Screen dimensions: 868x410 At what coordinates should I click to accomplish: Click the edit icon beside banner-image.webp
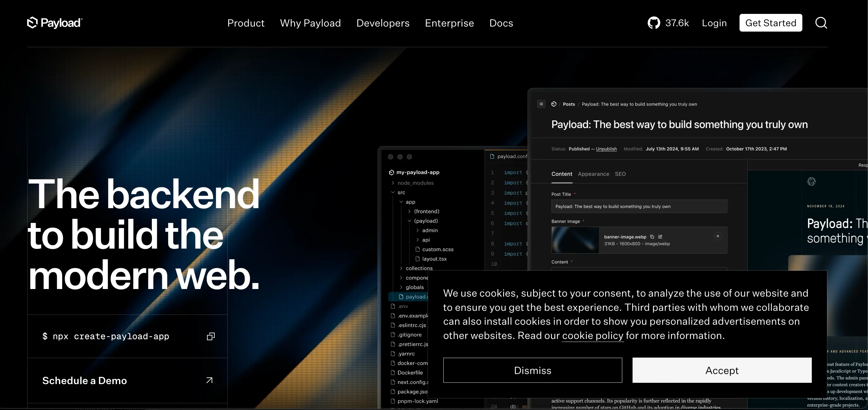point(660,237)
